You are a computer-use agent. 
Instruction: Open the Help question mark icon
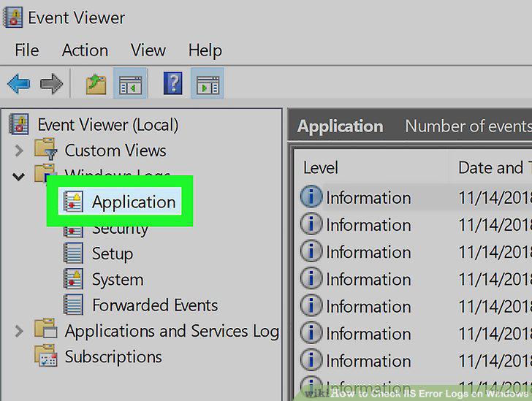[x=173, y=83]
